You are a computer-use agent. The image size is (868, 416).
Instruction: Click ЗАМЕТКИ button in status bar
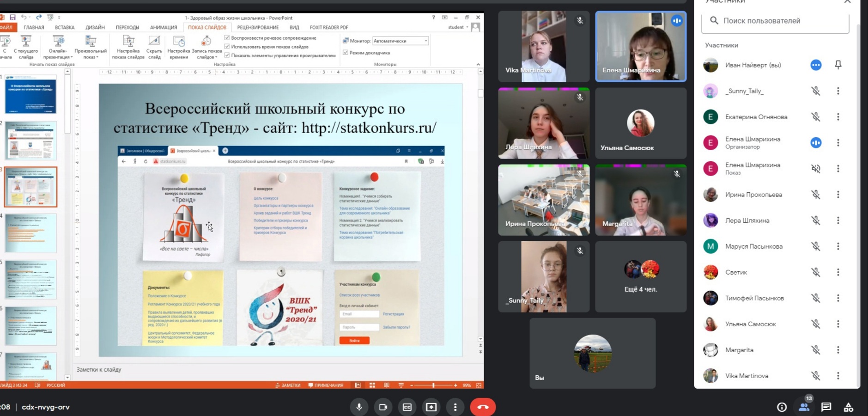pyautogui.click(x=288, y=385)
